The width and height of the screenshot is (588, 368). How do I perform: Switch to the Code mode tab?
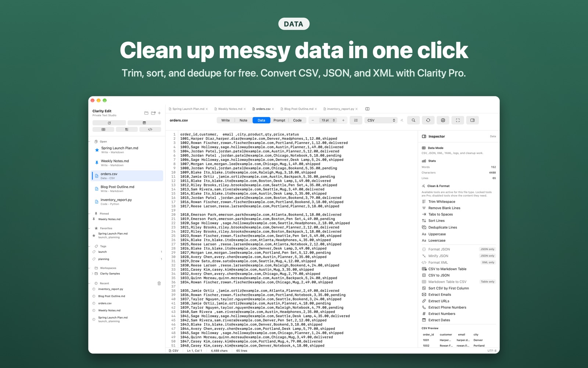coord(297,120)
